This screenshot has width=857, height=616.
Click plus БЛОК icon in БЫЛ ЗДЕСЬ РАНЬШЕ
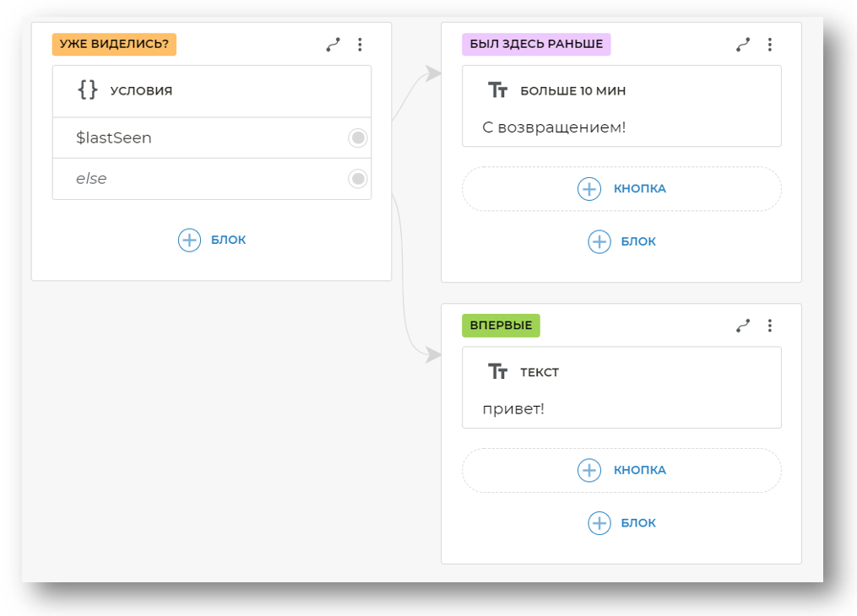coord(599,241)
